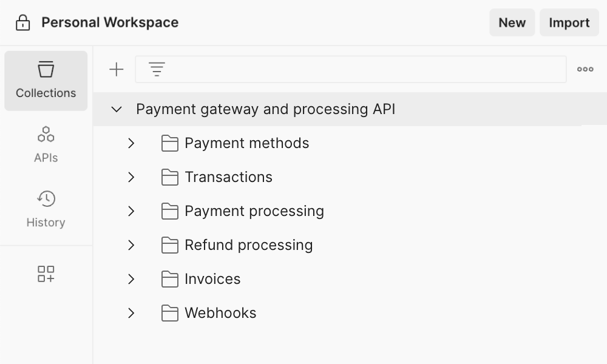Open the three-dots view more options
607x364 pixels.
[585, 70]
